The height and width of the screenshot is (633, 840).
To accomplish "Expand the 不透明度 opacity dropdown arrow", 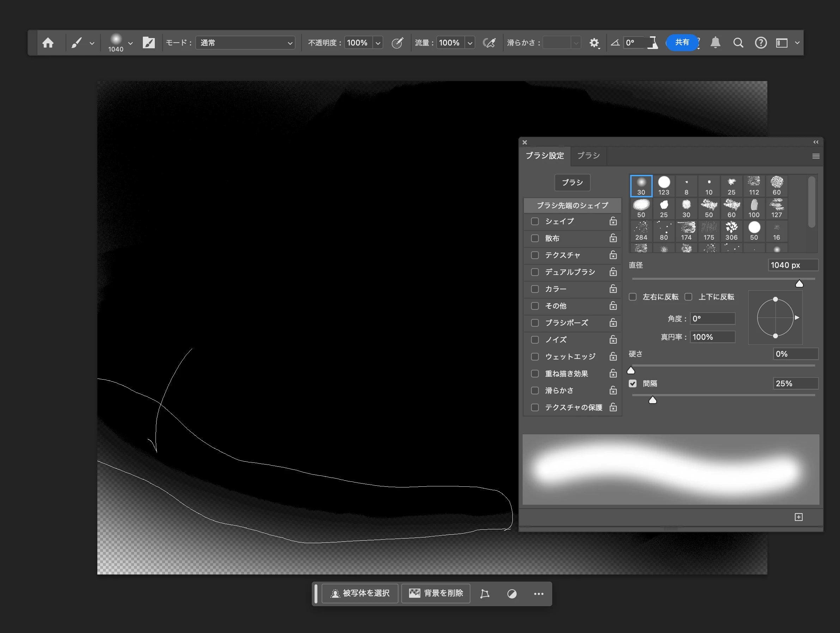I will (x=378, y=43).
